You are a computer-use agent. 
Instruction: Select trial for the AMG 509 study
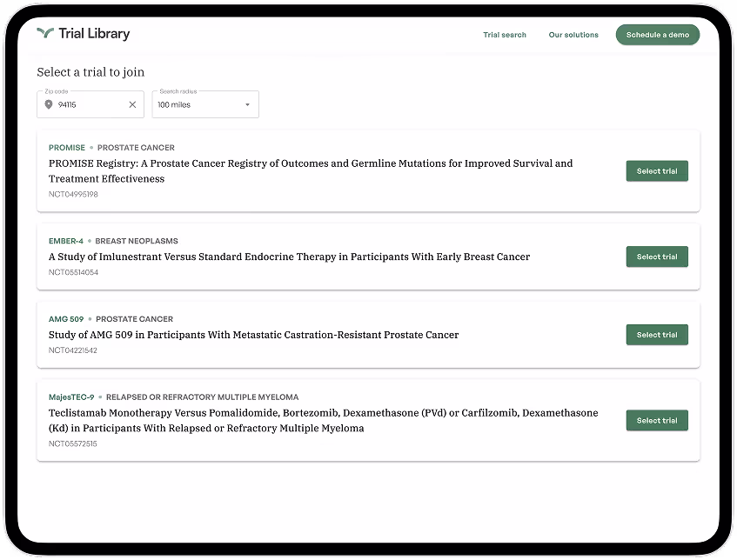coord(657,335)
